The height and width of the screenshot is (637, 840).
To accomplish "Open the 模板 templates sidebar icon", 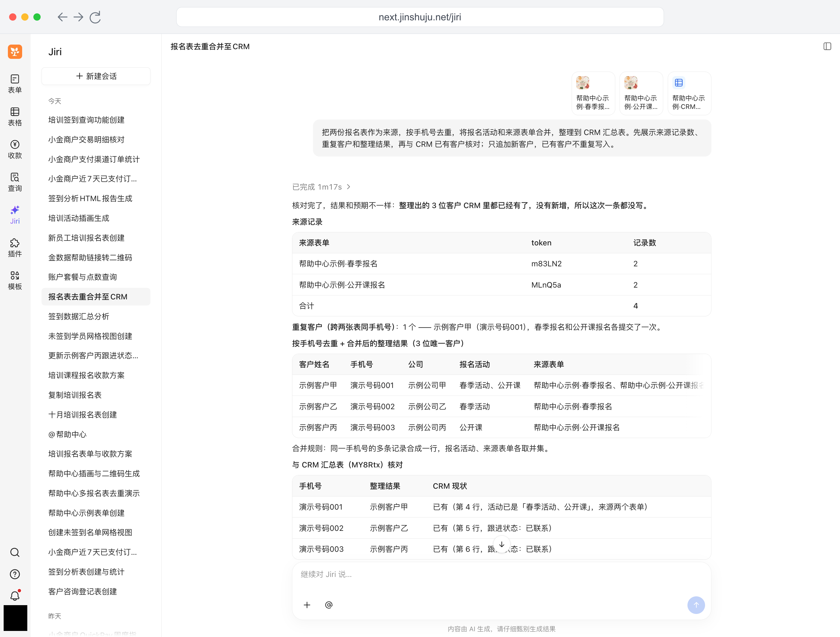I will [x=15, y=280].
